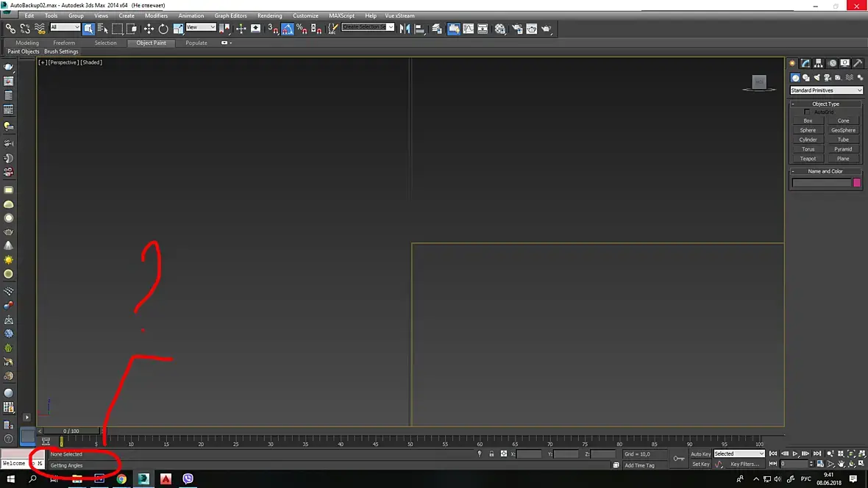
Task: Open the pink object color swatch
Action: [x=857, y=182]
